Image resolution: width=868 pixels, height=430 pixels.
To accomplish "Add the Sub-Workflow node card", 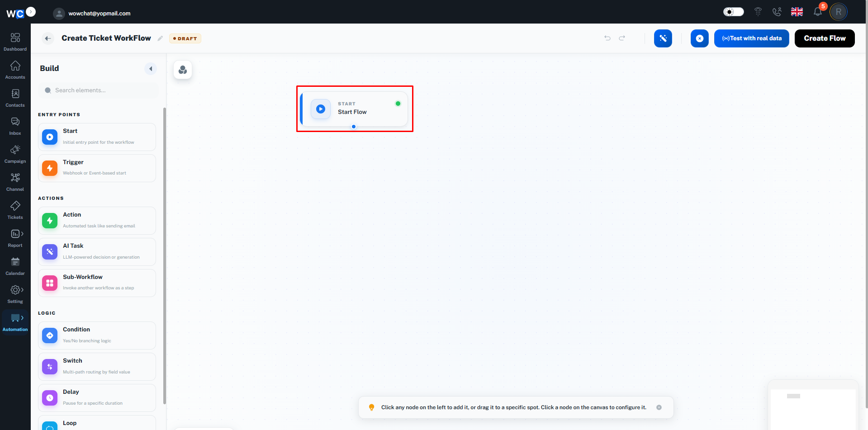I will tap(97, 283).
